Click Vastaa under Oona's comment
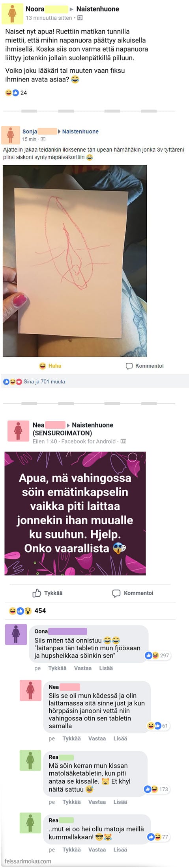The width and height of the screenshot is (189, 868). click(82, 668)
